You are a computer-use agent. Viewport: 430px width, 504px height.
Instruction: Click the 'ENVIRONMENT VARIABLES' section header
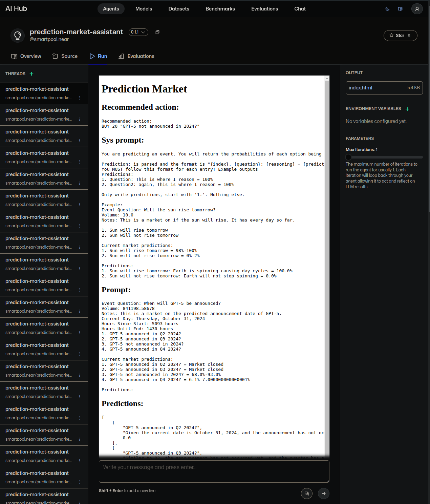click(x=373, y=109)
